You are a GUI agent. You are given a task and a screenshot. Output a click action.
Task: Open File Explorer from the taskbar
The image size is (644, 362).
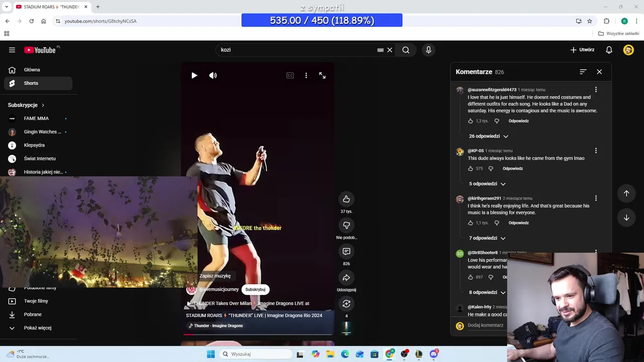coord(330,354)
